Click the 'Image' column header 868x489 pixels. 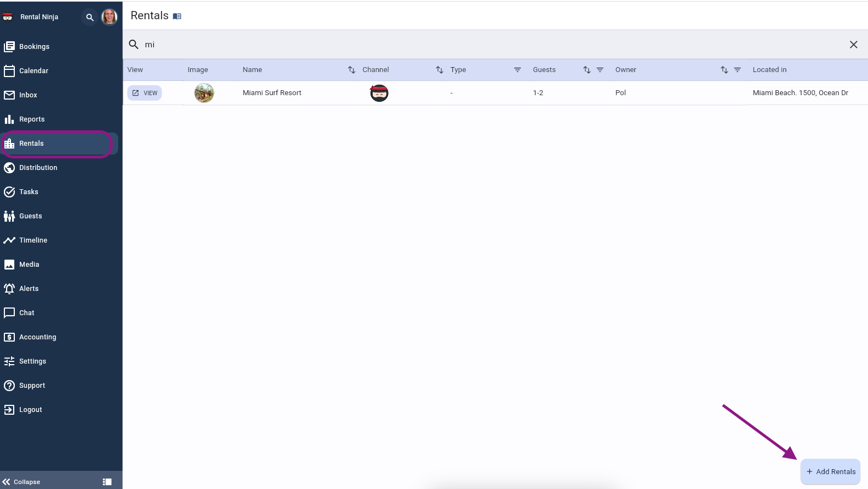(198, 70)
